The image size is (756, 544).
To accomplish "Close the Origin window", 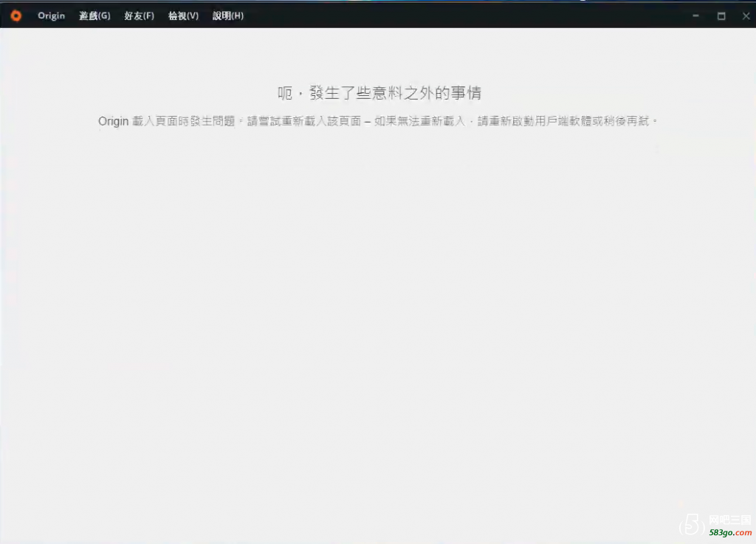I will tap(746, 16).
